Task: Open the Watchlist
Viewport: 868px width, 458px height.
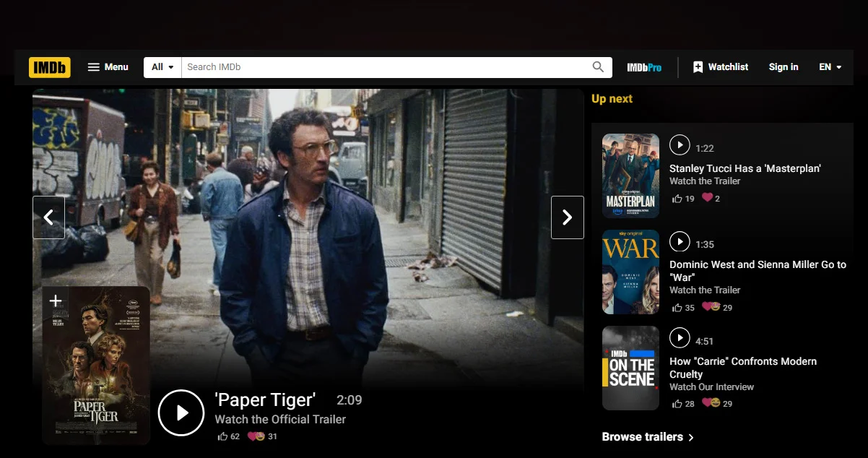Action: [x=721, y=67]
